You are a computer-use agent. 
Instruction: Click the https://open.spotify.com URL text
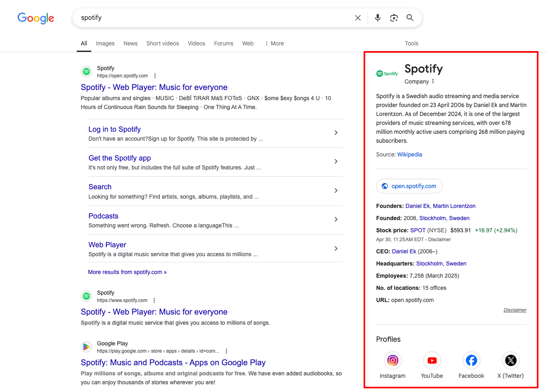123,76
